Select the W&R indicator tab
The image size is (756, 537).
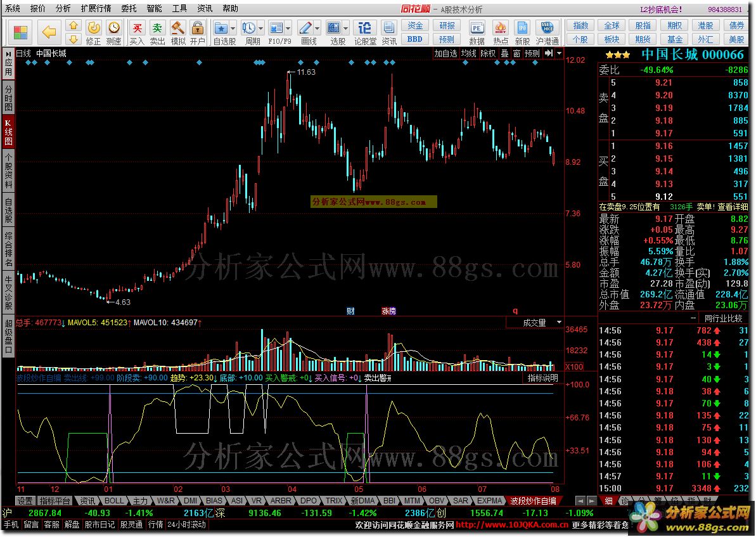166,501
